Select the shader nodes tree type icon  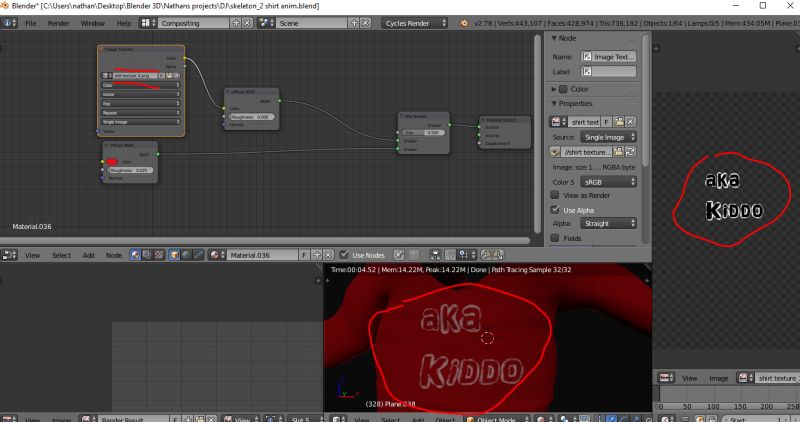click(x=135, y=255)
